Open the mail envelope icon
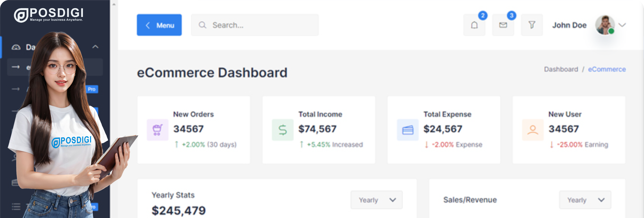This screenshot has height=218, width=644. click(503, 25)
